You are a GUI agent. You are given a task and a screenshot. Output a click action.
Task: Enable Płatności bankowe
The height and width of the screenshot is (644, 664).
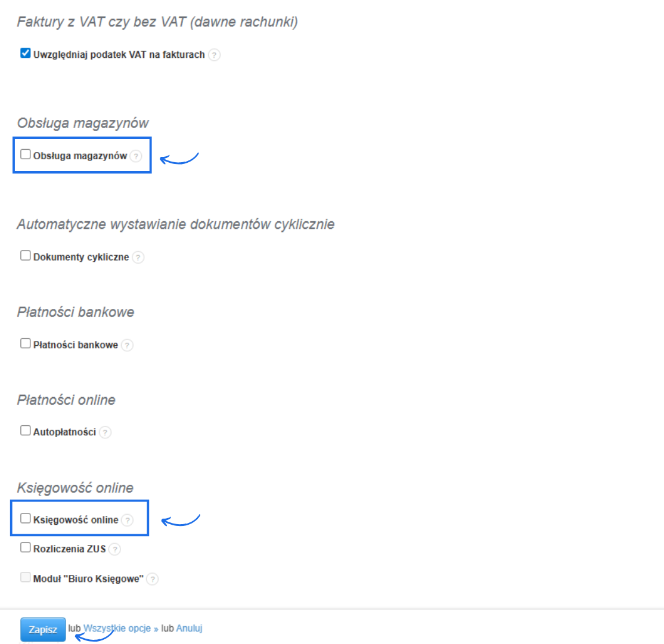coord(25,342)
